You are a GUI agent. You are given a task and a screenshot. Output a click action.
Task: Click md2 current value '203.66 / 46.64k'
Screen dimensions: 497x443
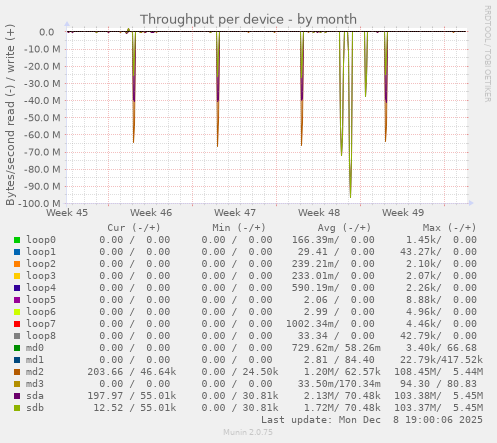point(132,372)
